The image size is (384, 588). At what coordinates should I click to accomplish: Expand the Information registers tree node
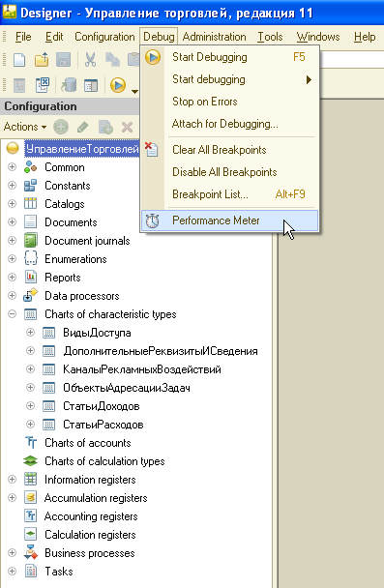[x=12, y=480]
